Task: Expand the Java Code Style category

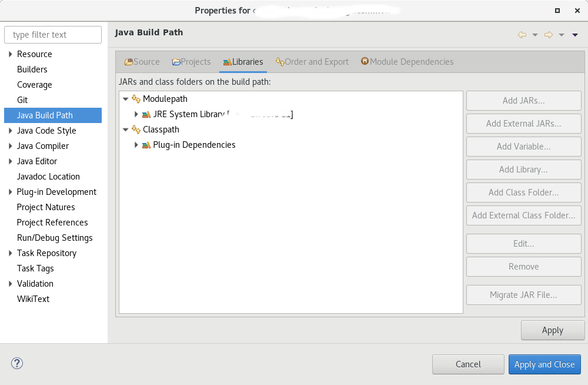Action: coord(10,131)
